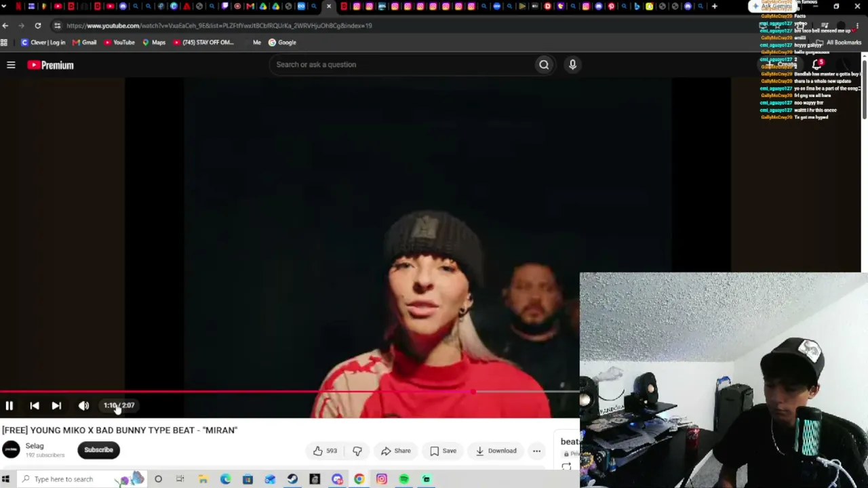The image size is (868, 488).
Task: Open the Google bookmark
Action: point(282,42)
